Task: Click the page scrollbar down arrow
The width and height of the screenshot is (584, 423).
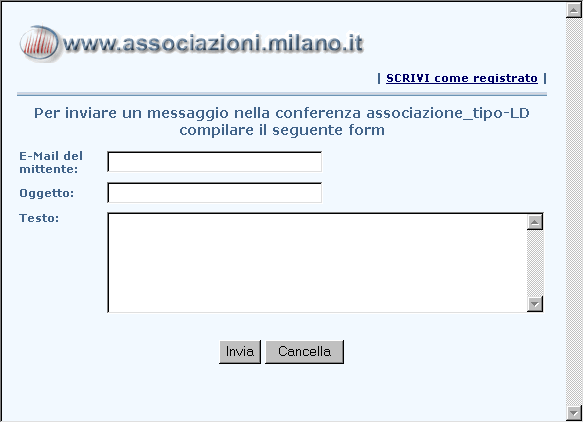Action: pyautogui.click(x=574, y=413)
